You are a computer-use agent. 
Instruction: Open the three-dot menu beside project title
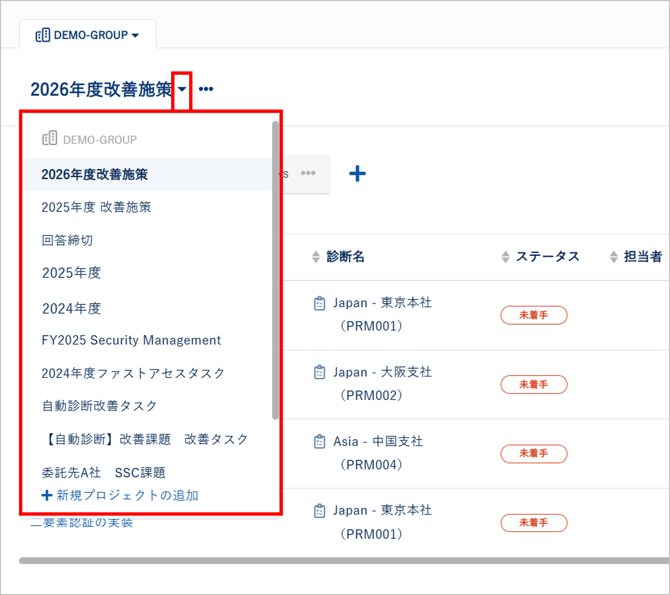pyautogui.click(x=206, y=89)
